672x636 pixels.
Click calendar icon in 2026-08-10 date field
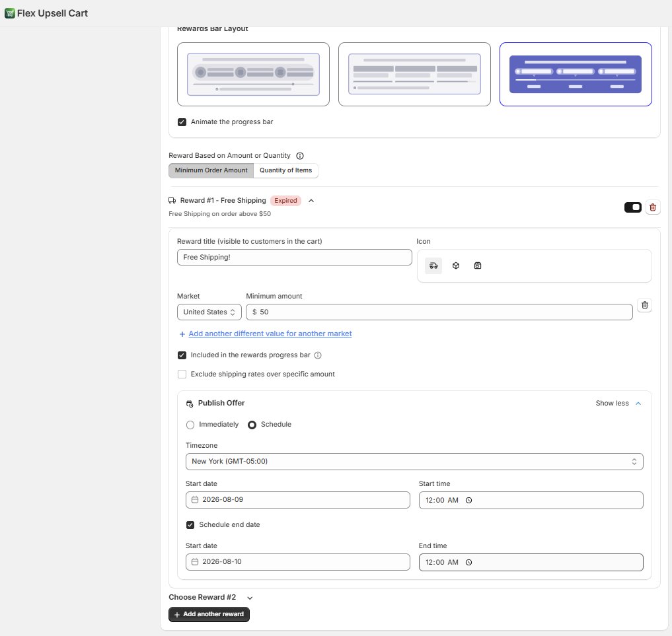click(x=195, y=562)
